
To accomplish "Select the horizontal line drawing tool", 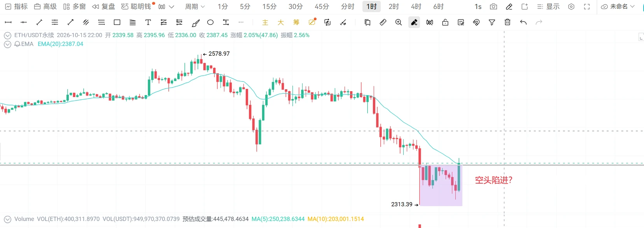I will [24, 22].
